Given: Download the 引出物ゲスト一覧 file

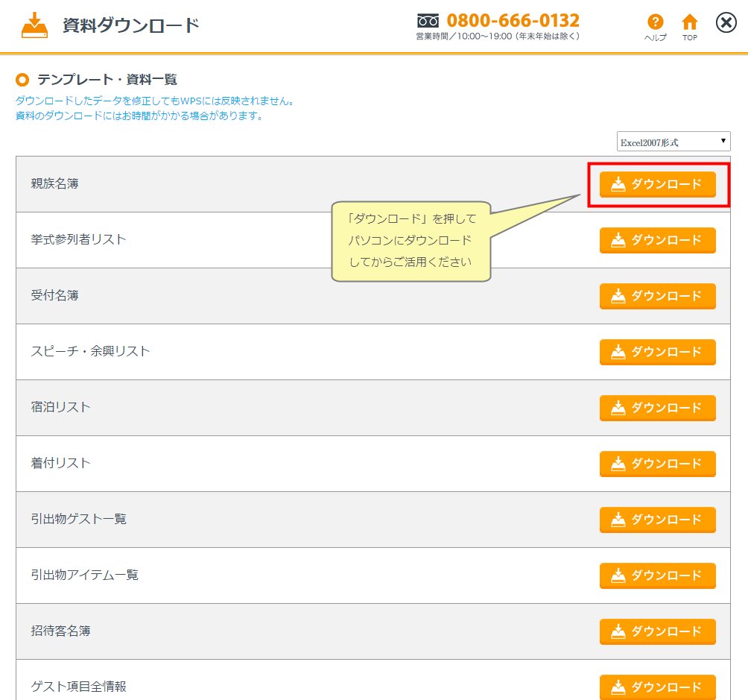Looking at the screenshot, I should (657, 520).
